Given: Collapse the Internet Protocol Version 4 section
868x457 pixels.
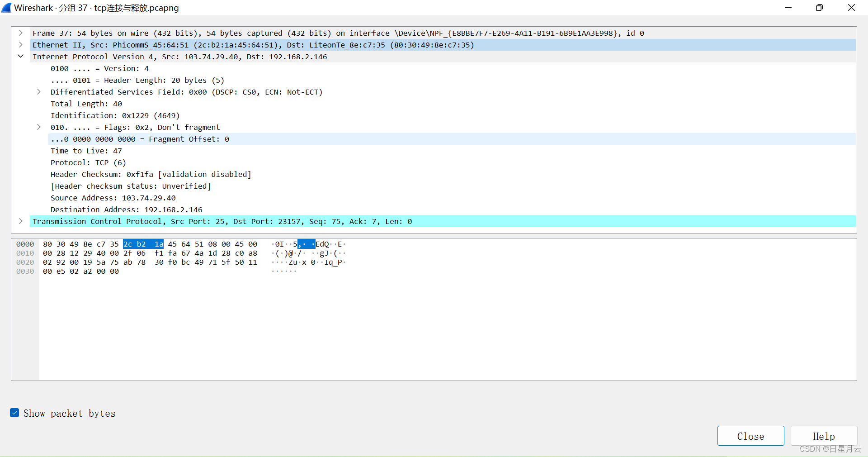Looking at the screenshot, I should 21,57.
